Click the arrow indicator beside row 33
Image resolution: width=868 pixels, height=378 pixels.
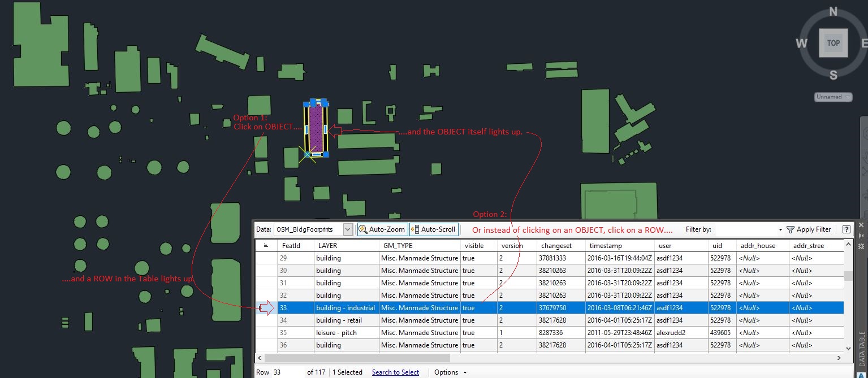[266, 307]
